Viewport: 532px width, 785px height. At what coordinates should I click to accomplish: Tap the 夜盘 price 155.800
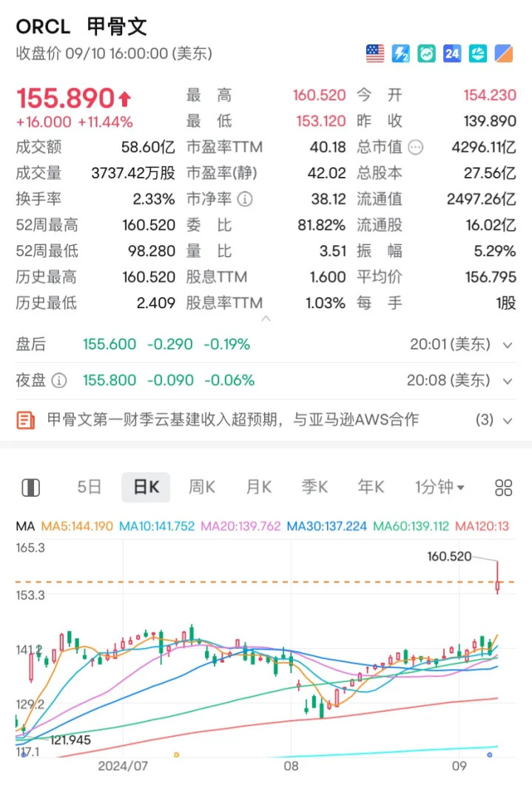(x=110, y=381)
